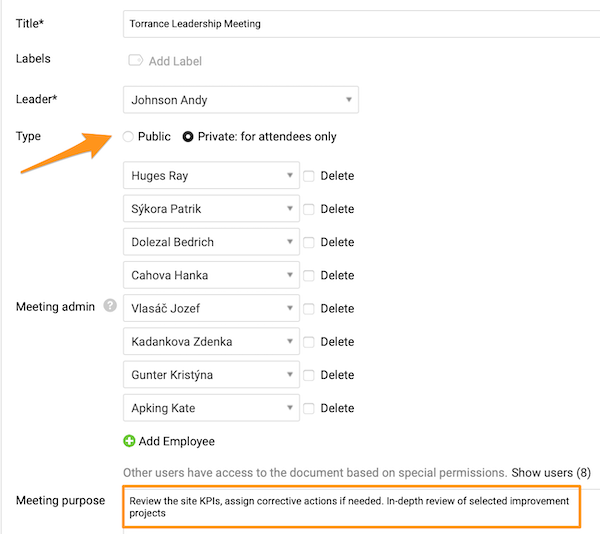Click the Show users (8) link
The height and width of the screenshot is (534, 600).
(x=551, y=472)
